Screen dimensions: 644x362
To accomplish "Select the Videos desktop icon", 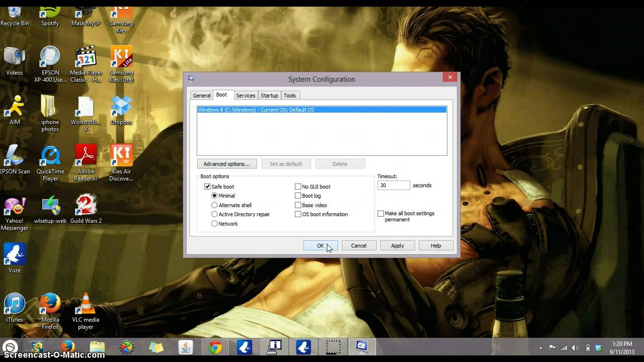I will click(x=15, y=61).
